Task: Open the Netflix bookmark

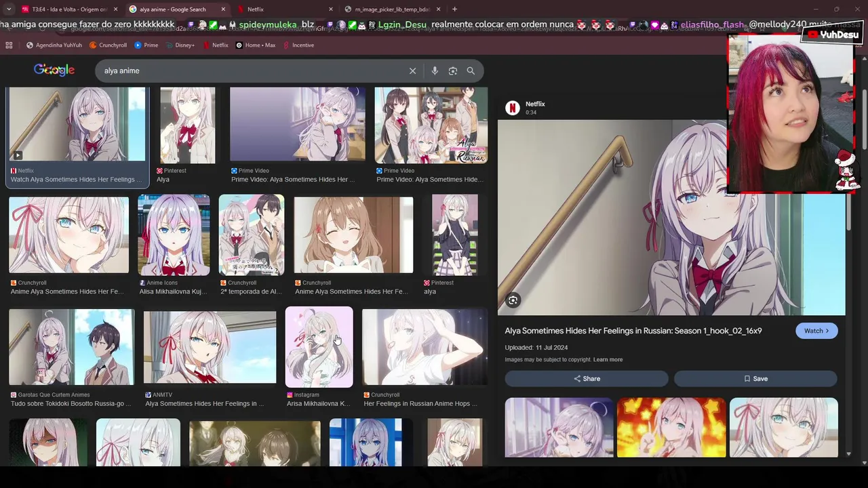Action: click(215, 45)
